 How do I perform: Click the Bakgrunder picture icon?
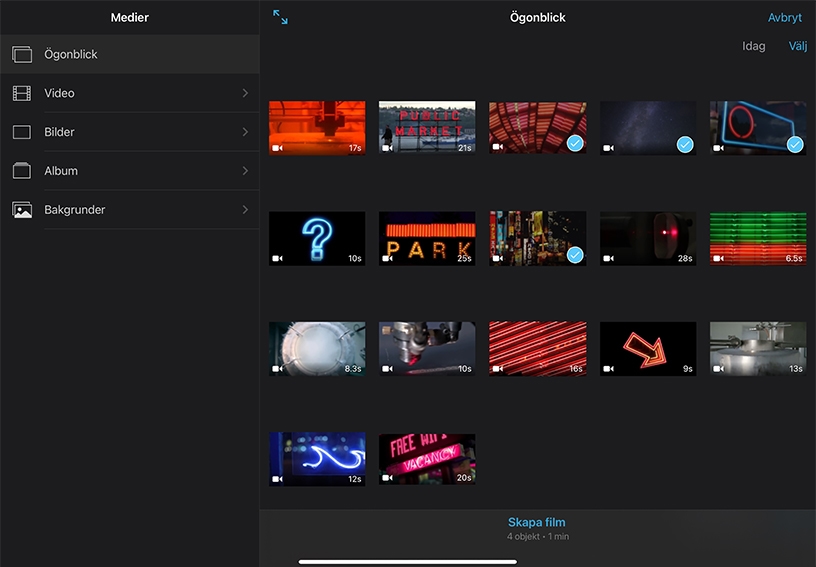click(x=22, y=210)
